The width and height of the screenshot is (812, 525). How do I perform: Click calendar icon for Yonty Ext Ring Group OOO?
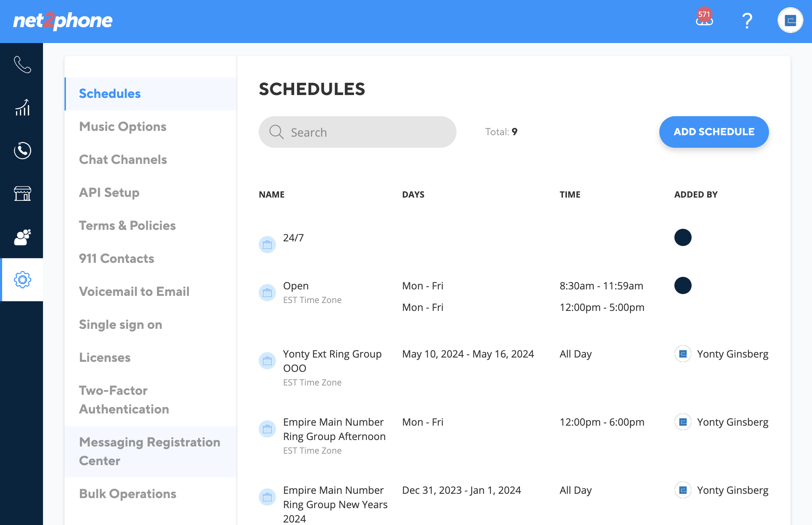pos(267,361)
